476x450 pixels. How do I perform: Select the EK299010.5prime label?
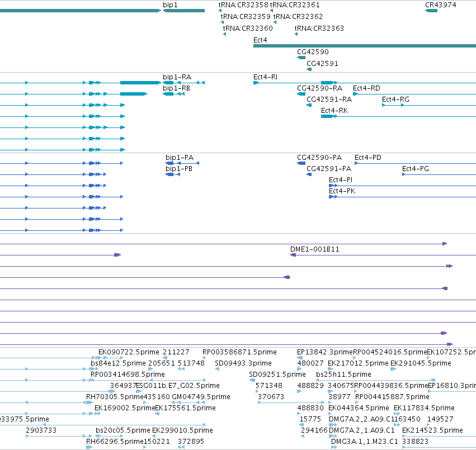pos(182,430)
